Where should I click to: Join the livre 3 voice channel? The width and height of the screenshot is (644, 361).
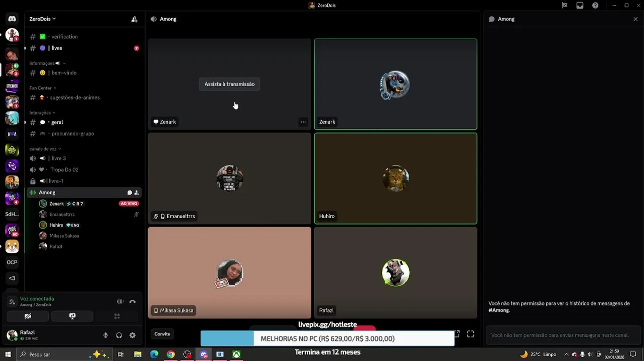(84, 158)
